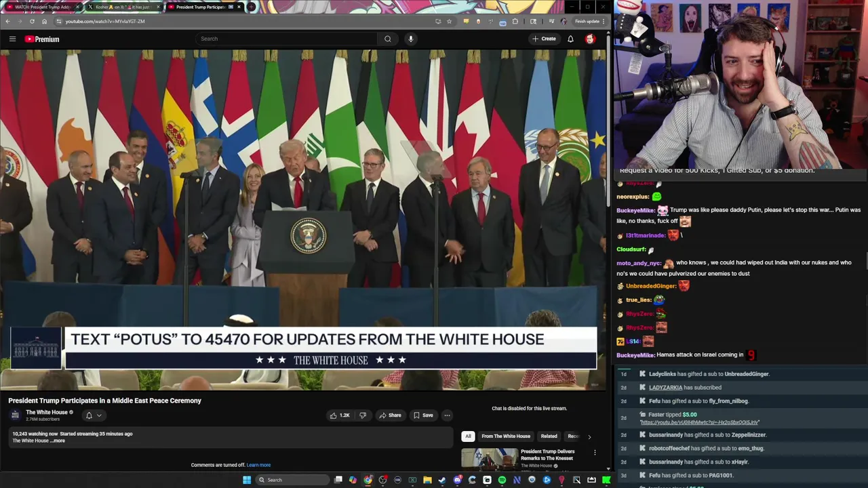Open the President Trump Delivers Remarks title

[547, 455]
